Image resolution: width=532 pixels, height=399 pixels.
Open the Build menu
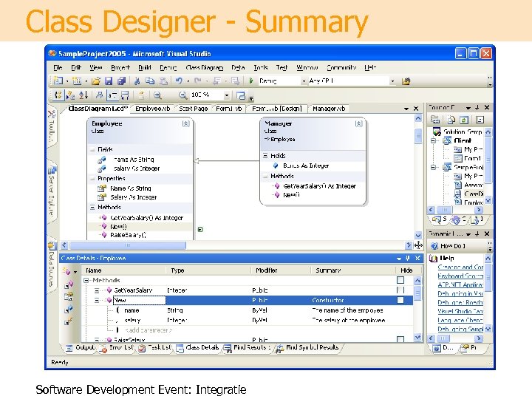pyautogui.click(x=145, y=67)
